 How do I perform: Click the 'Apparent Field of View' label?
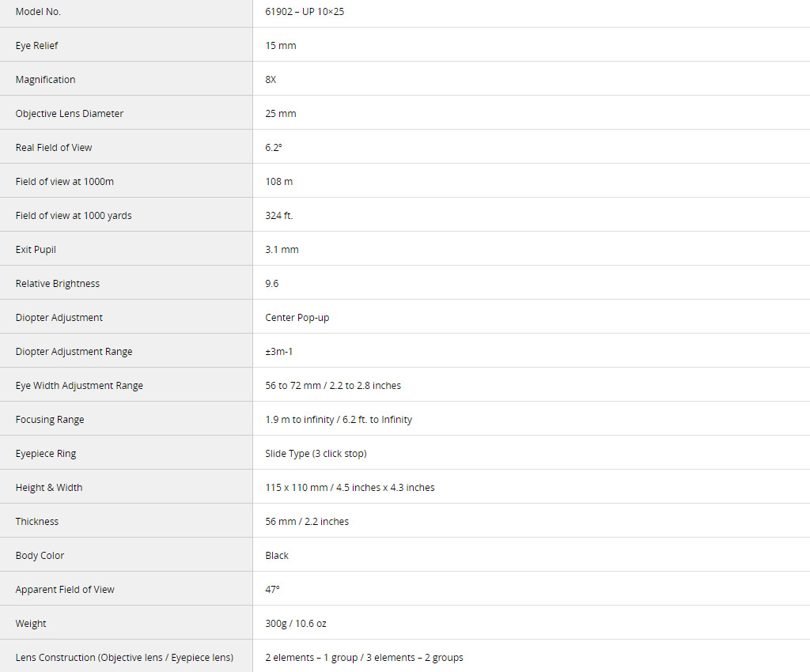point(65,590)
